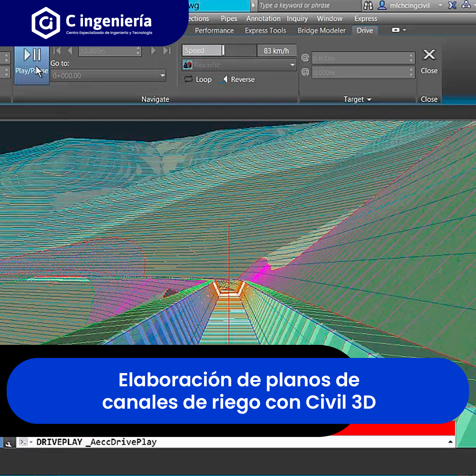Step forward one increment arrow
476x476 pixels.
(153, 51)
